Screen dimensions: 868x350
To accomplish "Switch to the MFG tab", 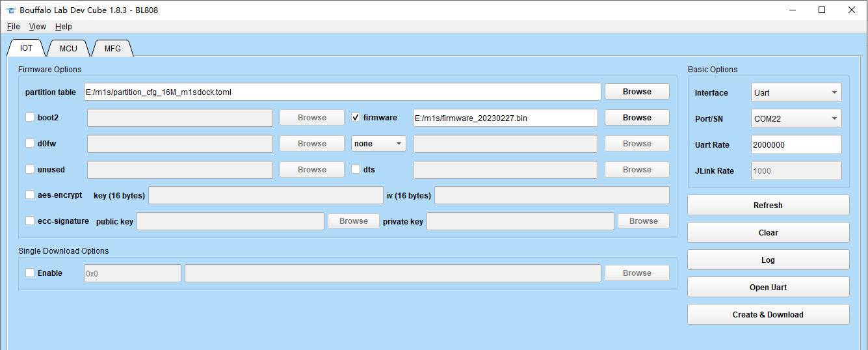I will pos(112,48).
